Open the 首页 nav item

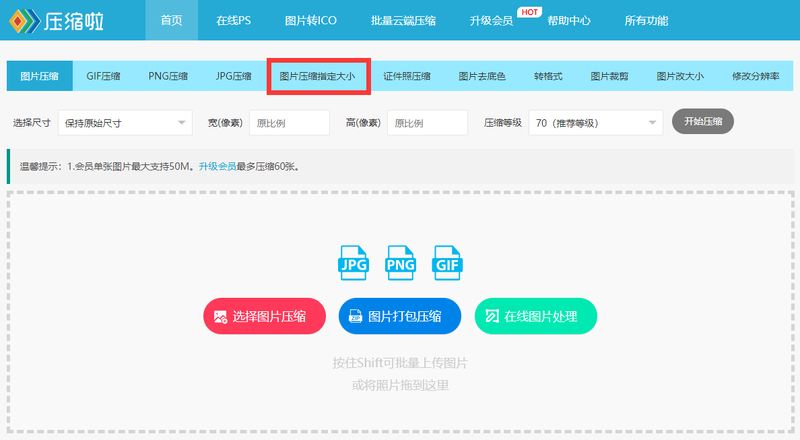coord(171,20)
